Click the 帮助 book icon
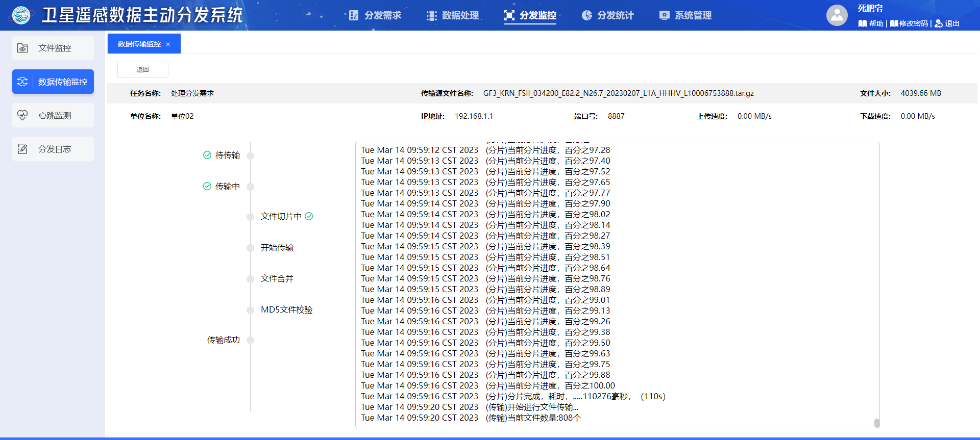Viewport: 980px width, 440px height. [863, 23]
